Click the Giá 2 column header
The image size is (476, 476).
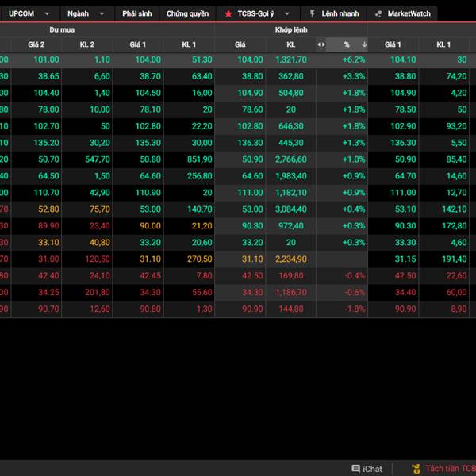tap(36, 44)
